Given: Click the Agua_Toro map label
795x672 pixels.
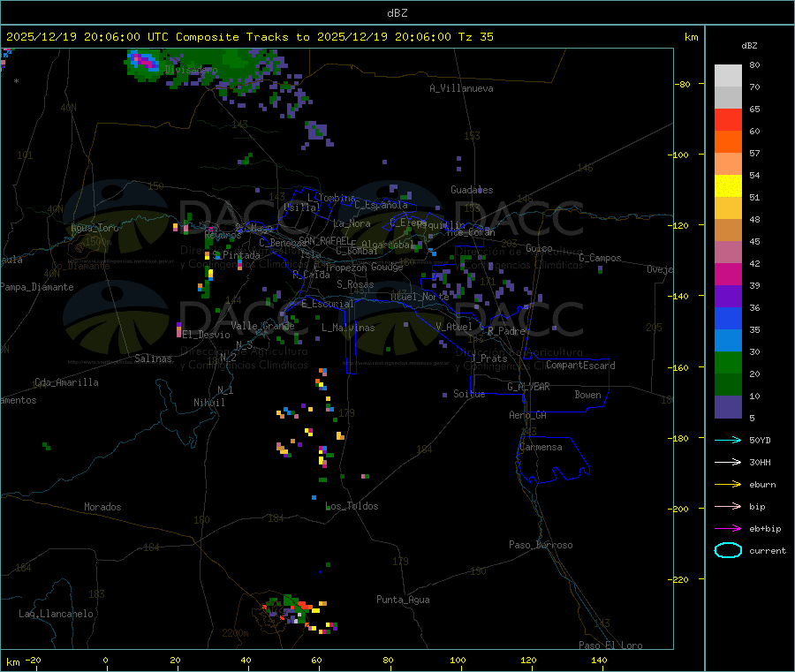Looking at the screenshot, I should click(x=95, y=228).
